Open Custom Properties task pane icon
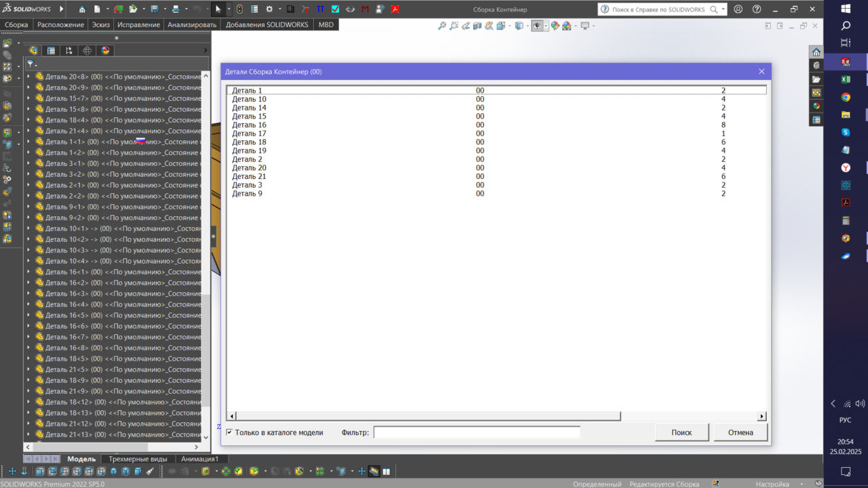Image resolution: width=868 pixels, height=488 pixels. coord(816,120)
